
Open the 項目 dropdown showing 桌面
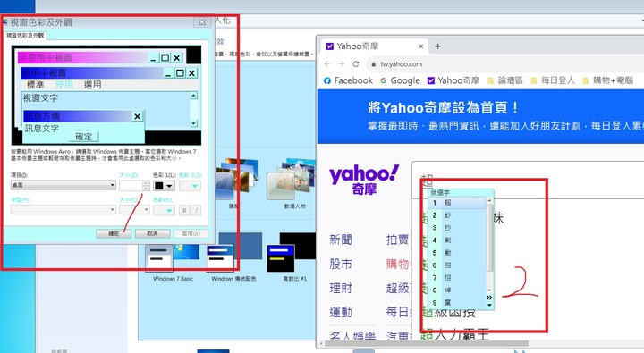64,186
